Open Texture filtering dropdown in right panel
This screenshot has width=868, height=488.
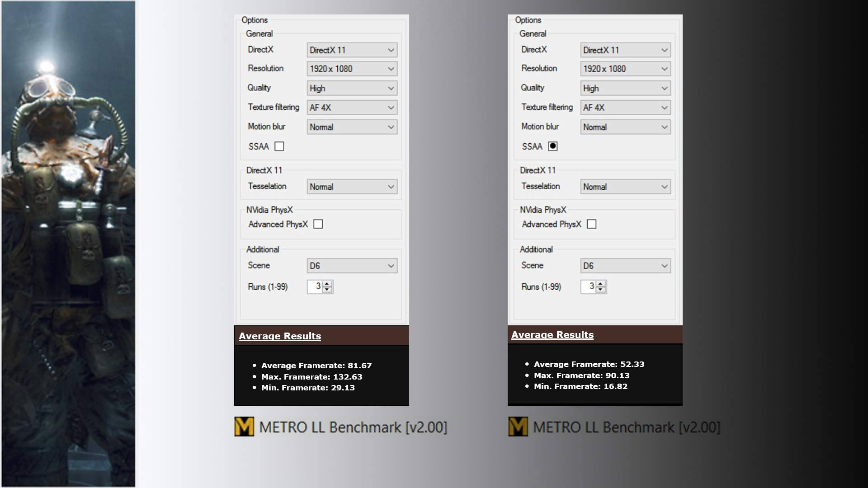pyautogui.click(x=626, y=108)
